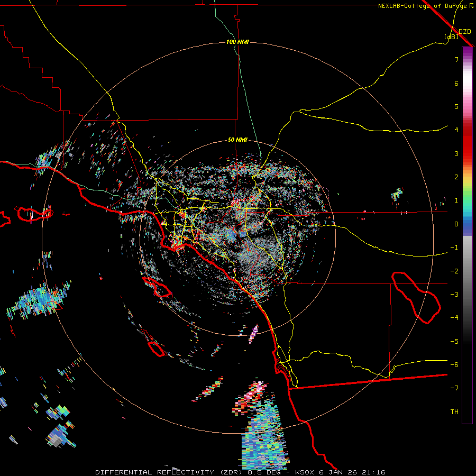Click the -3 value on color scale
This screenshot has height=476, width=476.
coord(454,295)
